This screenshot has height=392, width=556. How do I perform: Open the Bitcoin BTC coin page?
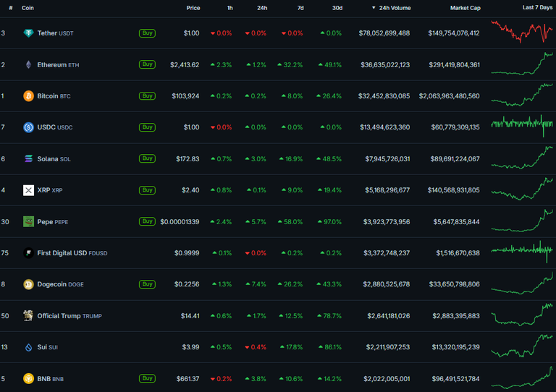(x=54, y=96)
